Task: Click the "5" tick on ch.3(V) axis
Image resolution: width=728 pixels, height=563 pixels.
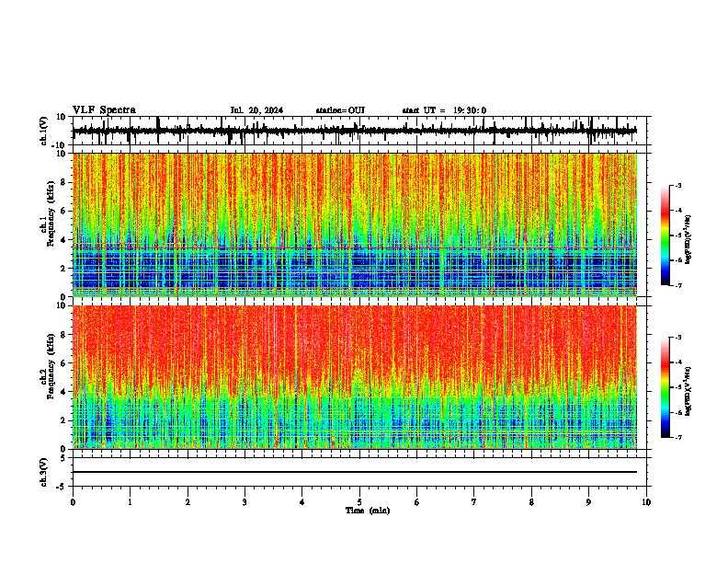Action: pyautogui.click(x=63, y=458)
